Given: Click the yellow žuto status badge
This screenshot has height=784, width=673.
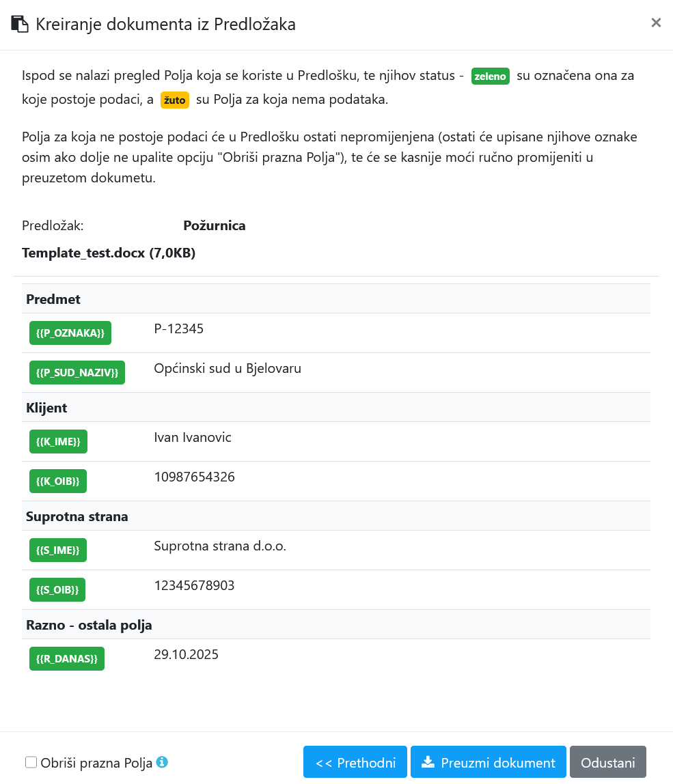Looking at the screenshot, I should (175, 100).
